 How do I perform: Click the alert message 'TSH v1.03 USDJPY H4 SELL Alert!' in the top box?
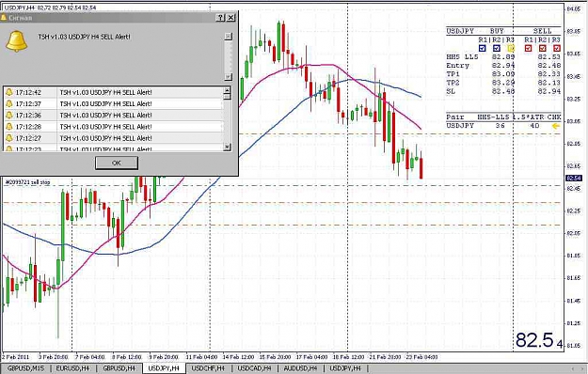click(x=84, y=37)
